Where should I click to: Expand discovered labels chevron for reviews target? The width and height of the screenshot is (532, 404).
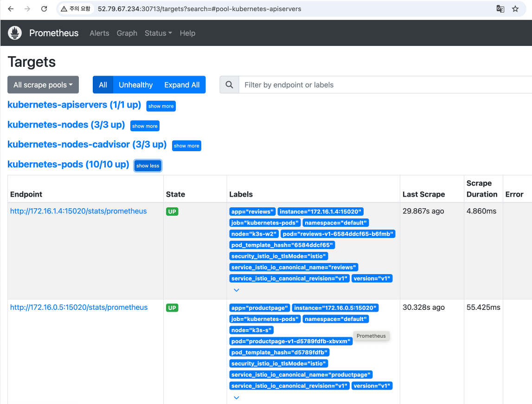(237, 290)
